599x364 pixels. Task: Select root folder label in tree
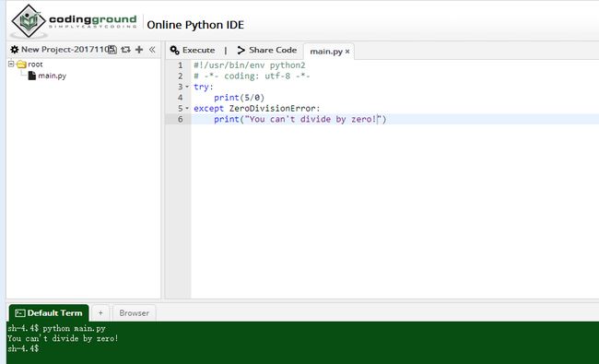pyautogui.click(x=35, y=65)
